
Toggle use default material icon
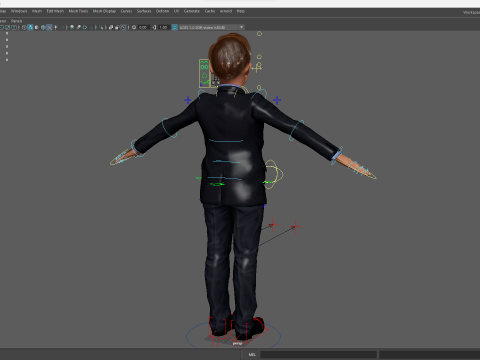[x=37, y=27]
